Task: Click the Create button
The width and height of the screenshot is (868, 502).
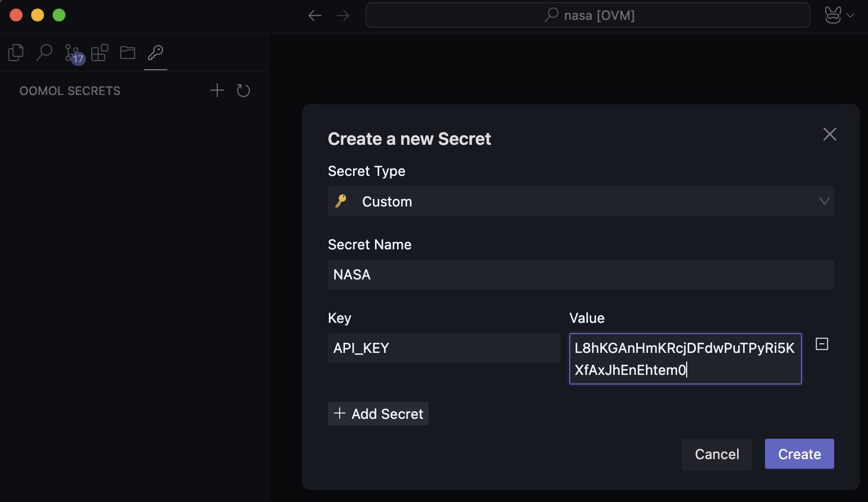Action: tap(799, 454)
